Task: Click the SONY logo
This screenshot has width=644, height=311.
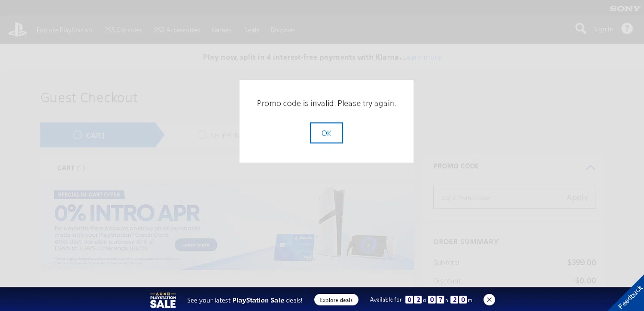Action: pyautogui.click(x=625, y=8)
